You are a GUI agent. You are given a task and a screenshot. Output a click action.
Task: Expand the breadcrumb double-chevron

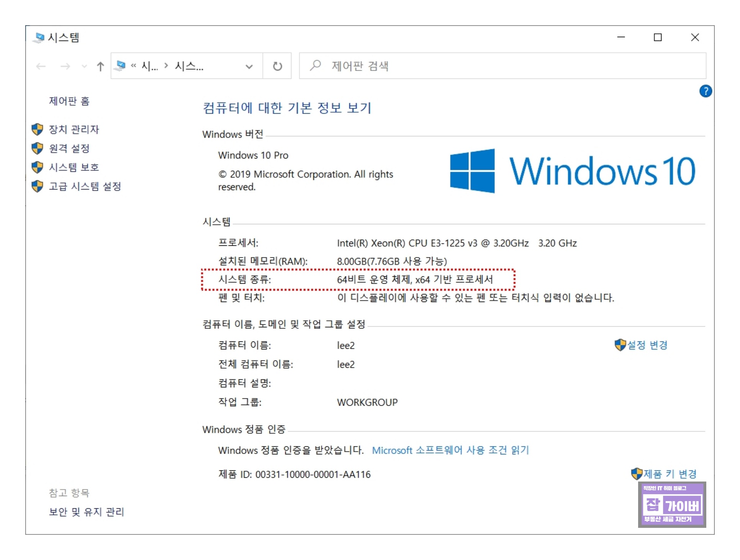pos(133,66)
